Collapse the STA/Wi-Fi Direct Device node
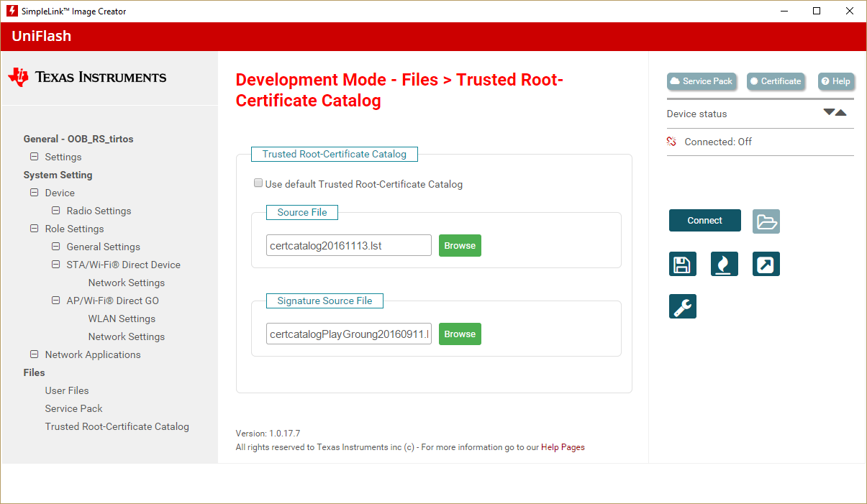This screenshot has height=504, width=867. [x=55, y=265]
